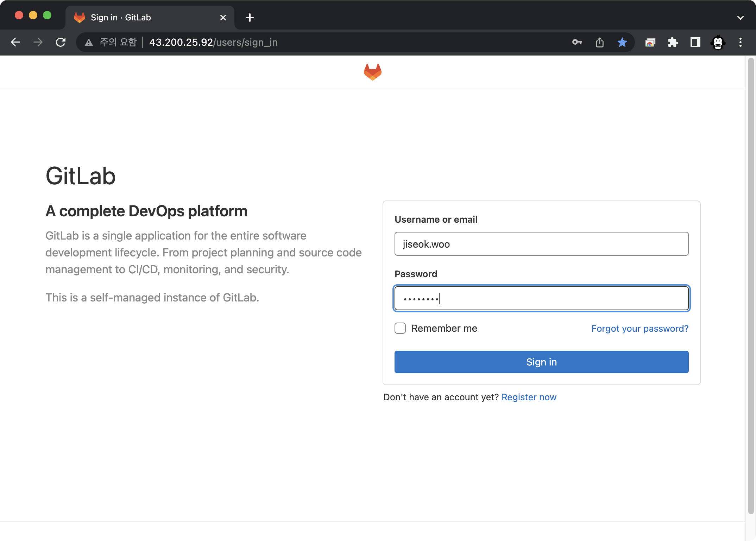
Task: Focus the Password input field
Action: [x=541, y=298]
